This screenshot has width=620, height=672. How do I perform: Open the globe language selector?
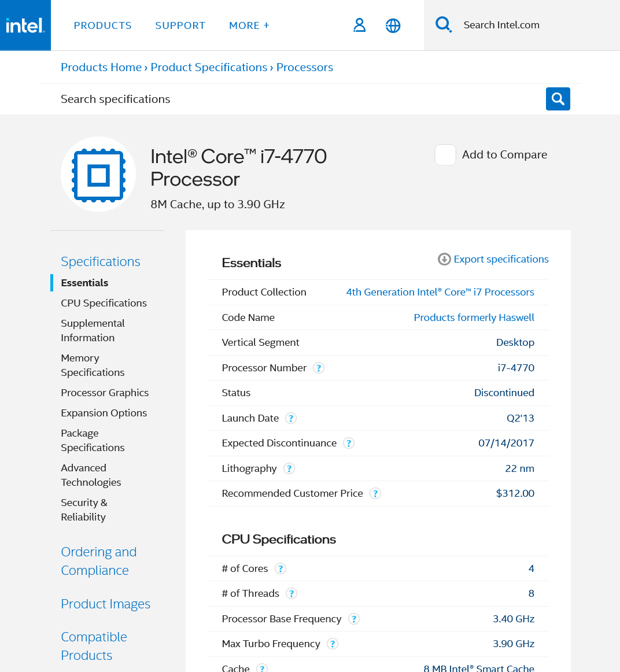[x=393, y=25]
